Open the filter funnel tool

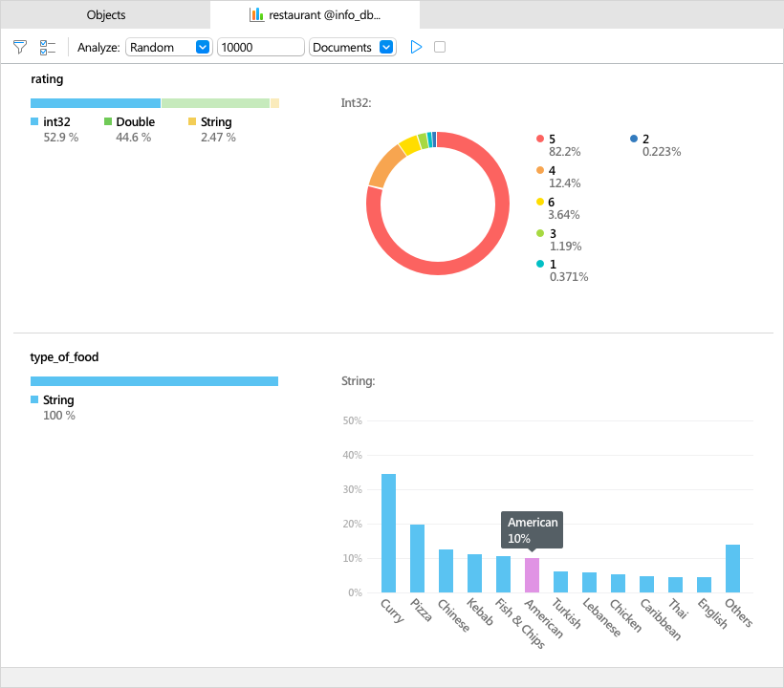[x=19, y=47]
